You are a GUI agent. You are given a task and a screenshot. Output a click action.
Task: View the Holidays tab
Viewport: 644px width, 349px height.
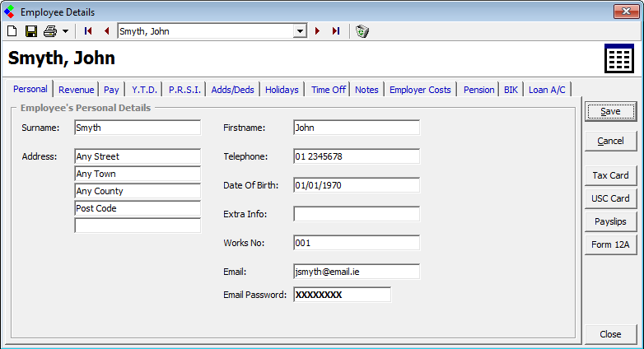click(x=282, y=90)
